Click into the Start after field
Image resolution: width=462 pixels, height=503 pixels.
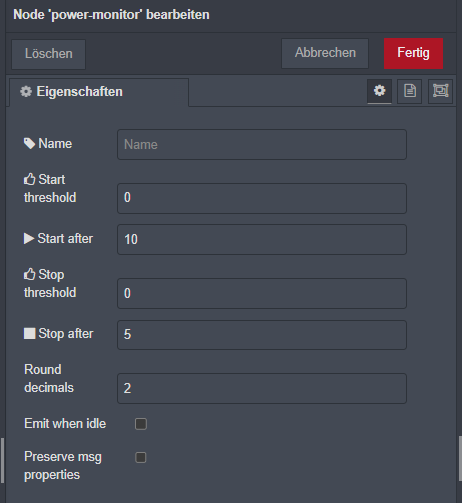pyautogui.click(x=262, y=239)
